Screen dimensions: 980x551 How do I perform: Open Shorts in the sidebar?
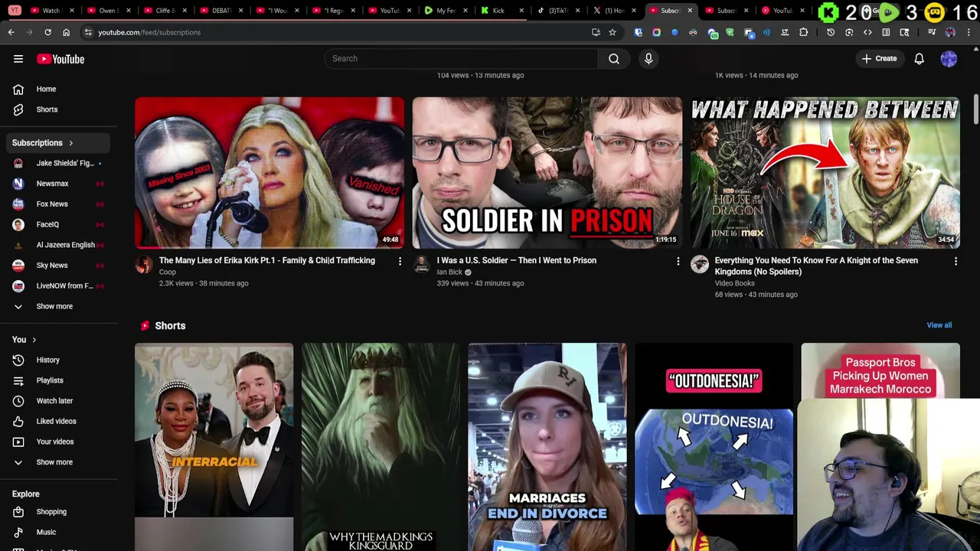click(58, 109)
